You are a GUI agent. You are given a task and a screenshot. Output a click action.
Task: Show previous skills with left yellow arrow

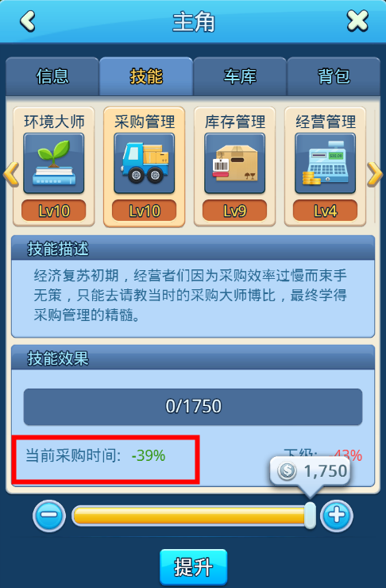(x=11, y=174)
